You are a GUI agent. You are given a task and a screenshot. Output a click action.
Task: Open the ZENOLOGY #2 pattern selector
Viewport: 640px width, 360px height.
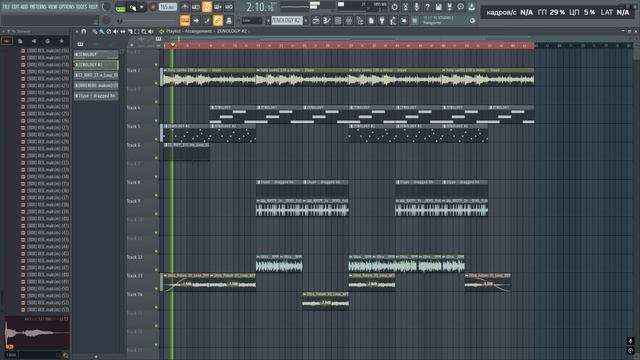[x=287, y=20]
